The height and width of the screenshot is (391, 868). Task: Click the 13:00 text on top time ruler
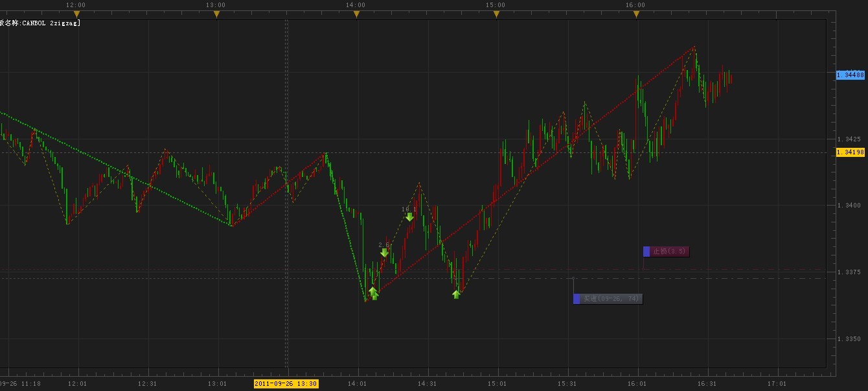click(216, 5)
